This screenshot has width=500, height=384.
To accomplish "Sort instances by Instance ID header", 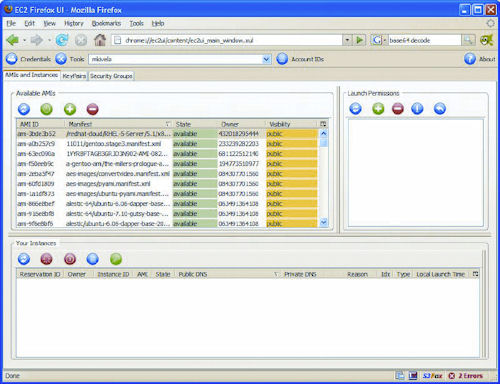I will click(x=112, y=274).
